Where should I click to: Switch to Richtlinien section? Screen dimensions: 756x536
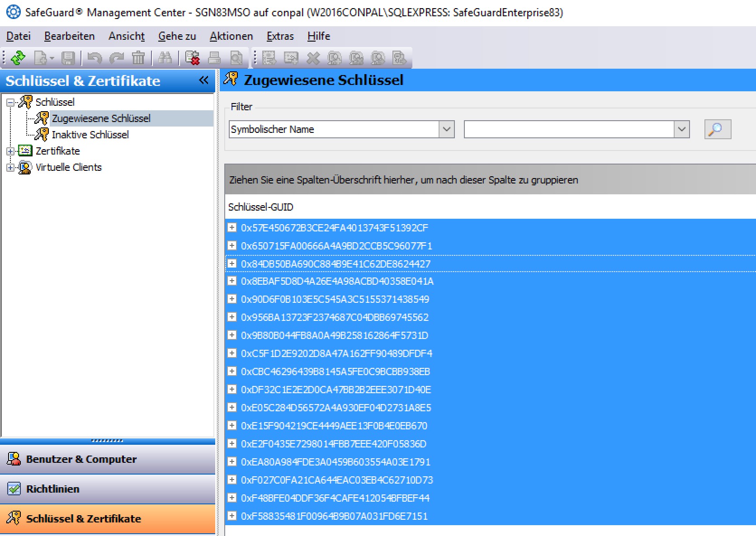[x=108, y=489]
